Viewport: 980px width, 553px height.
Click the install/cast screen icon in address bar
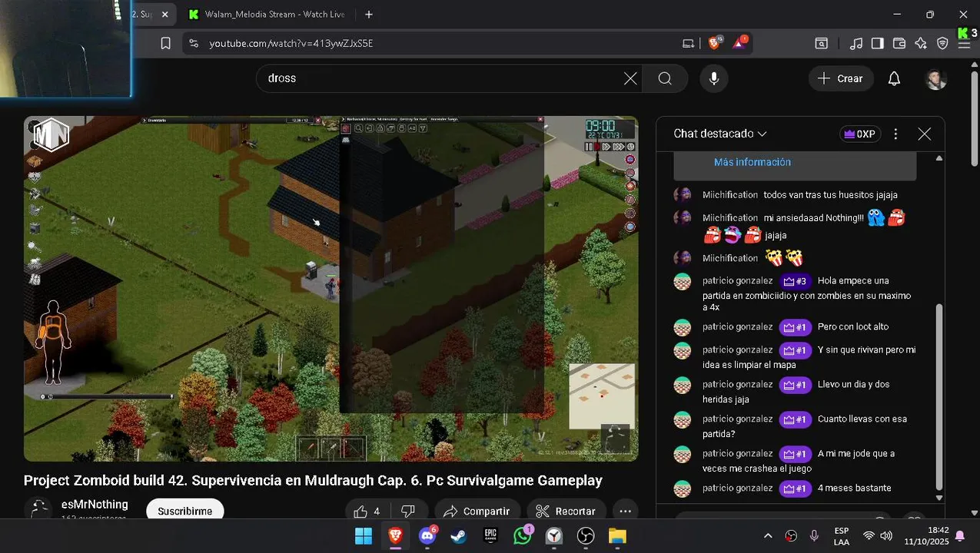tap(688, 44)
